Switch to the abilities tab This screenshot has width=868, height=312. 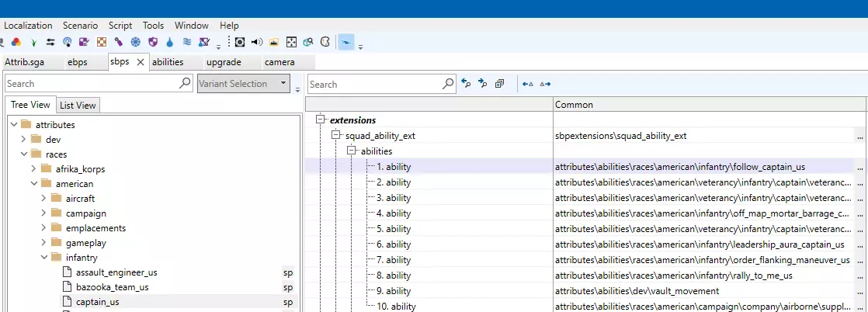168,62
